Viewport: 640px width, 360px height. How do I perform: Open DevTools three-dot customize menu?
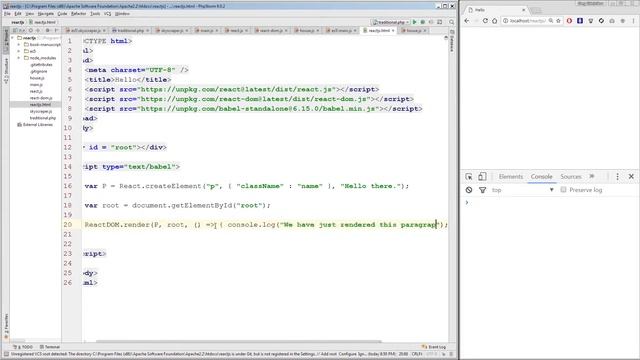click(x=617, y=177)
